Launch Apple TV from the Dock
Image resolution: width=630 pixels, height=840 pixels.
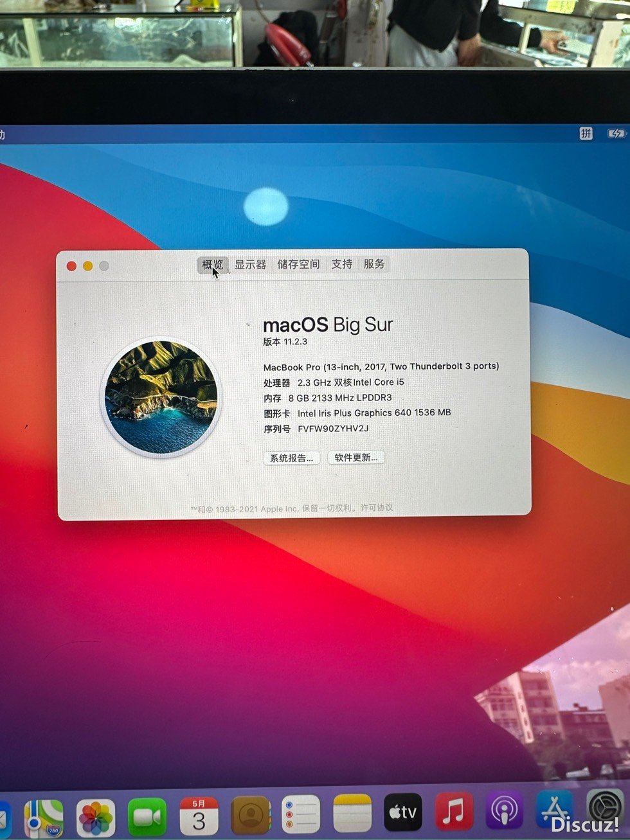[x=403, y=813]
